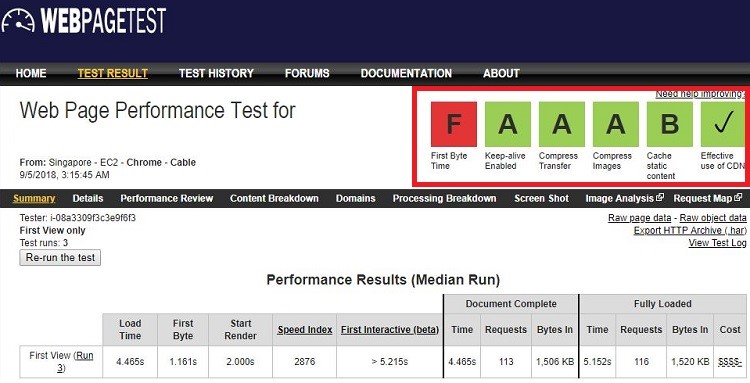Open the First Byte Time F grade

454,124
